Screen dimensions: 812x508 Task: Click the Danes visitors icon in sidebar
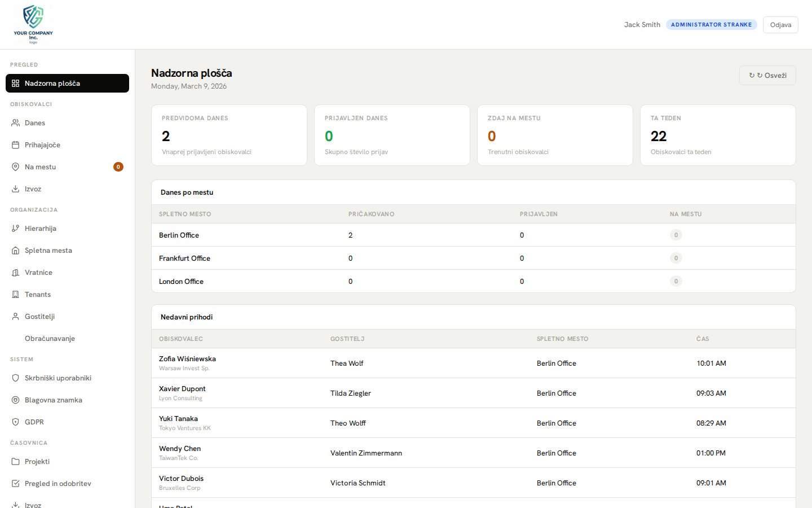pyautogui.click(x=15, y=123)
